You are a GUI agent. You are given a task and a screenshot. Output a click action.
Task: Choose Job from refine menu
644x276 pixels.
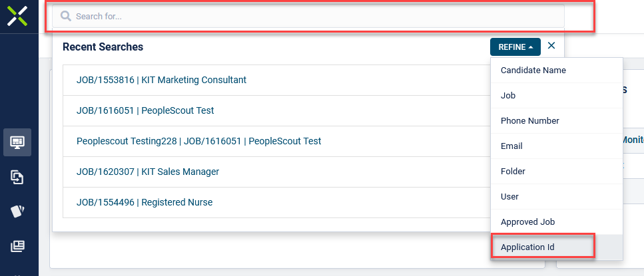click(x=508, y=96)
